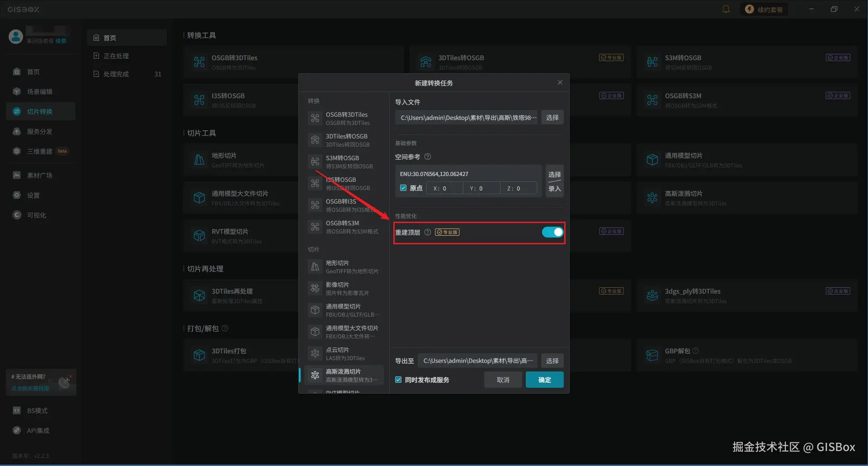Click 选择 button for 导出至
868x466 pixels.
(x=552, y=361)
